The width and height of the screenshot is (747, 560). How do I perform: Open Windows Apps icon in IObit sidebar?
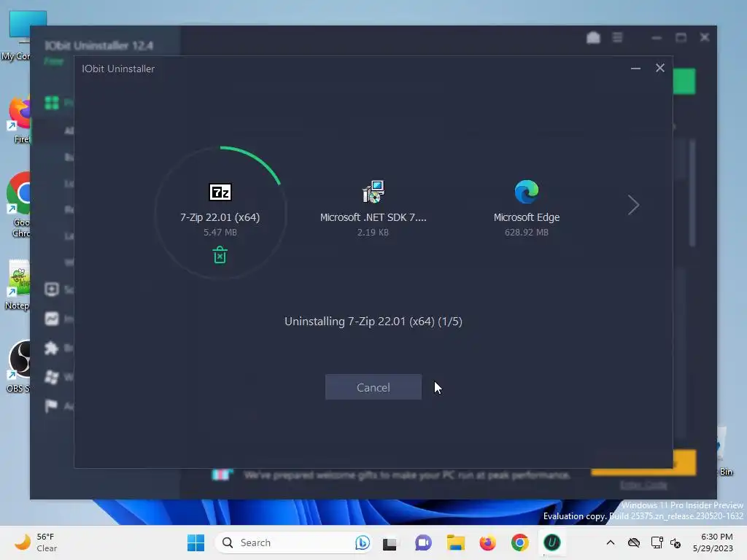(52, 377)
